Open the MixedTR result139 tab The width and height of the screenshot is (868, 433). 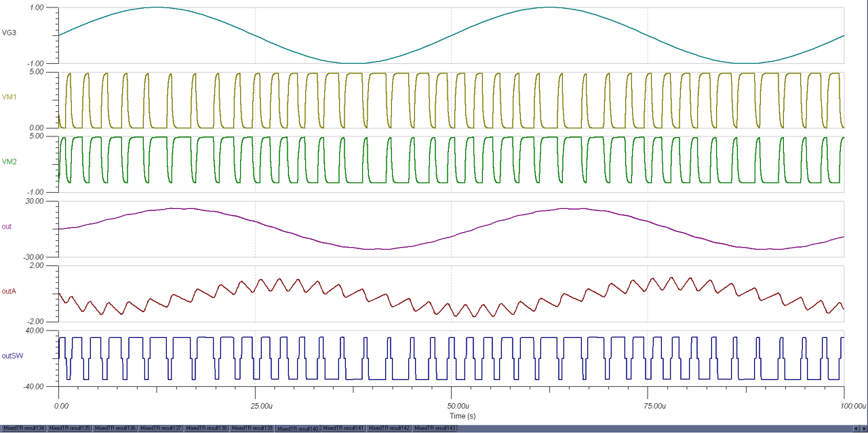(252, 428)
